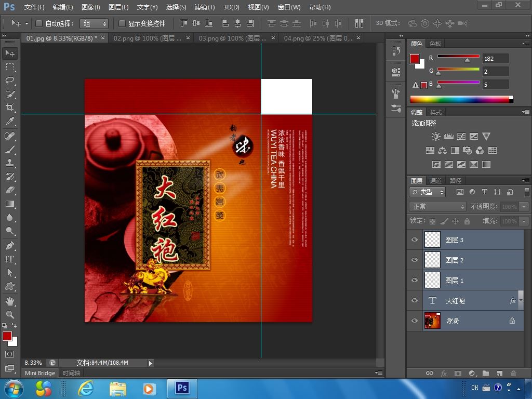Open the Mini Bridge panel

pos(39,373)
